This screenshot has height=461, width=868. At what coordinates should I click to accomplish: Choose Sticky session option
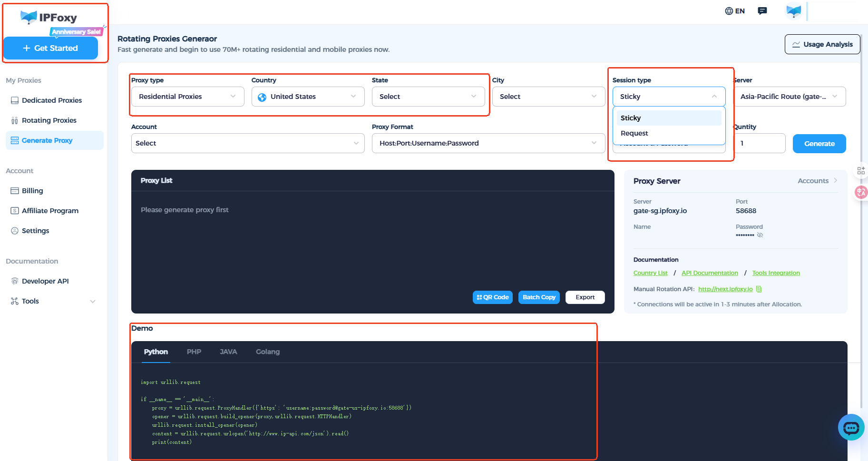[x=669, y=118]
